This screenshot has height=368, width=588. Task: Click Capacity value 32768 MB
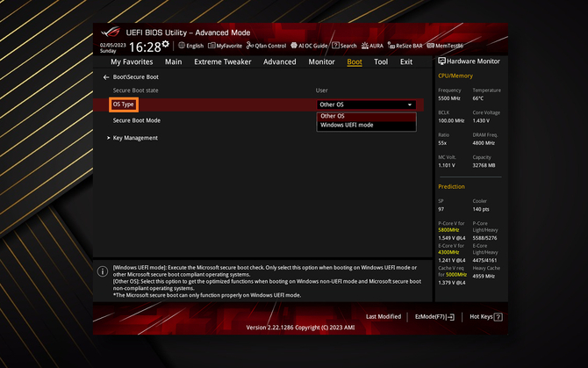[484, 165]
